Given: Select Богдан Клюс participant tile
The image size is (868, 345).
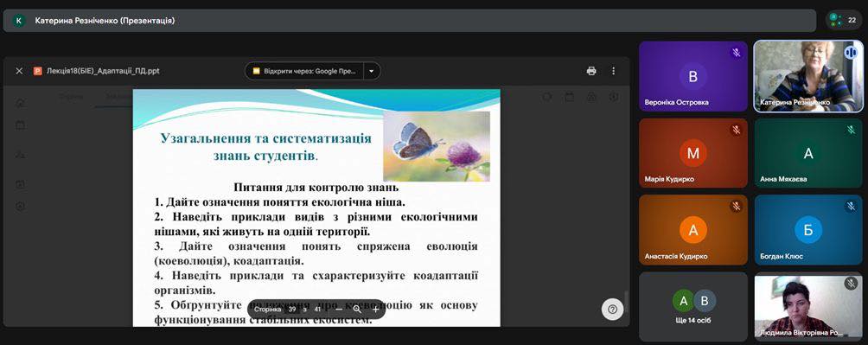Looking at the screenshot, I should coord(808,230).
